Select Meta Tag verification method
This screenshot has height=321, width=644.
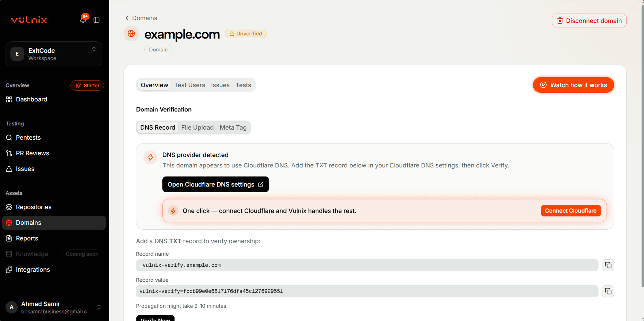point(233,127)
